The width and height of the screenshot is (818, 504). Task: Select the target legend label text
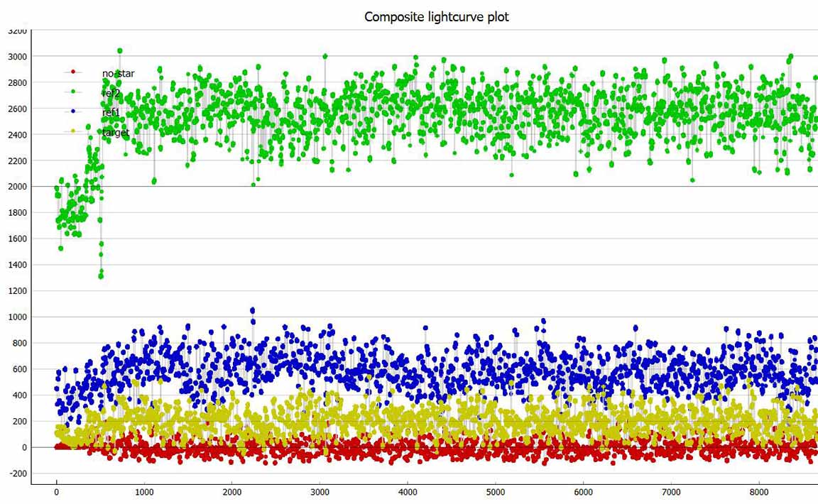tap(116, 133)
